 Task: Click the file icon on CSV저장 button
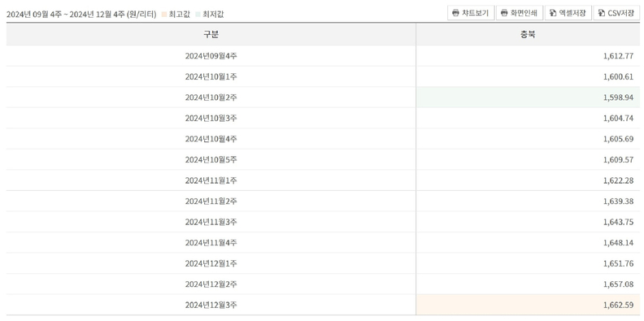[x=602, y=13]
